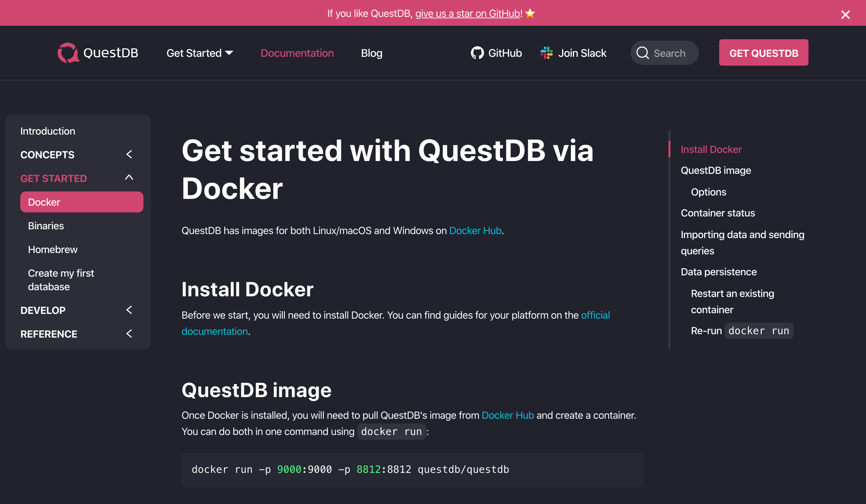Click the QuestDB logo icon

(68, 52)
